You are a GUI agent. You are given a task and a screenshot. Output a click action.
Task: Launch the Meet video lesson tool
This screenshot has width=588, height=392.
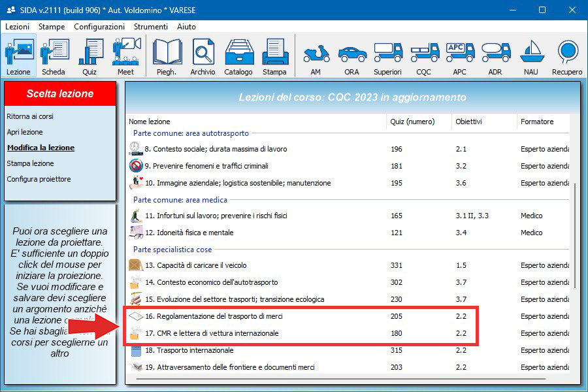[x=125, y=57]
